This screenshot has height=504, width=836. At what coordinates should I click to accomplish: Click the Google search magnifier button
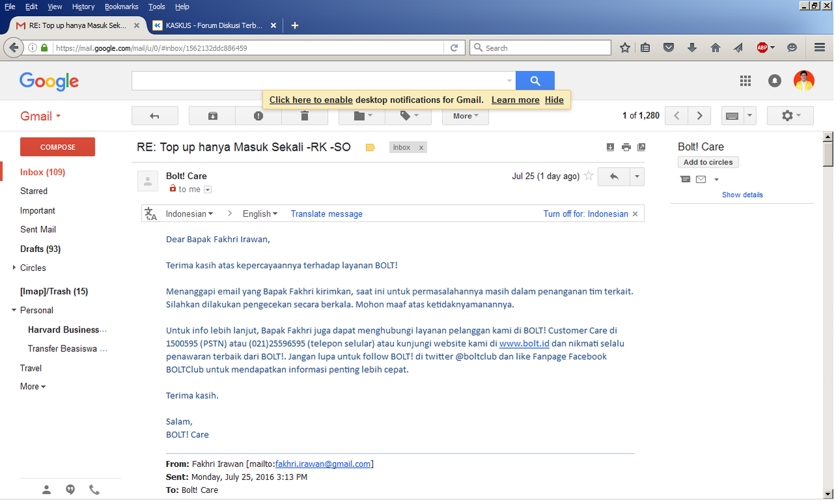[535, 81]
